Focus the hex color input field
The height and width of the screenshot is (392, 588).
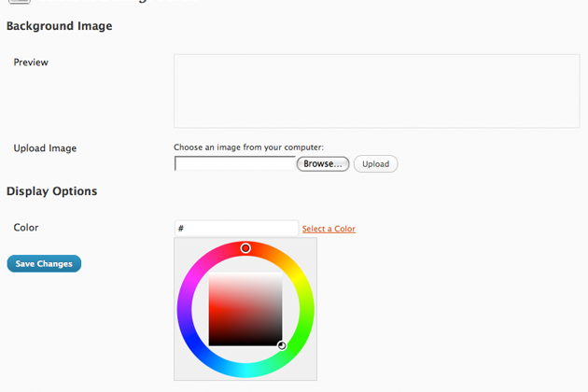pos(236,228)
